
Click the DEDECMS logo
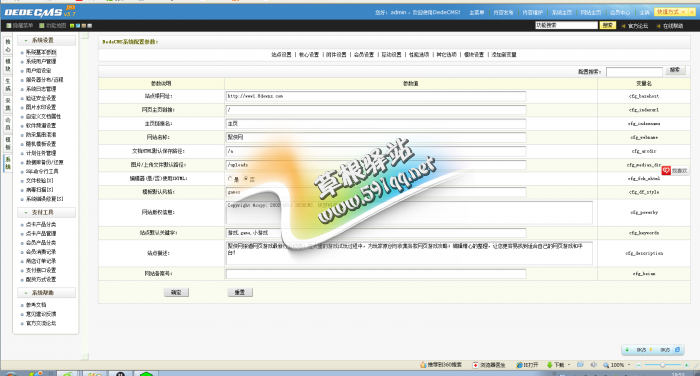39,12
